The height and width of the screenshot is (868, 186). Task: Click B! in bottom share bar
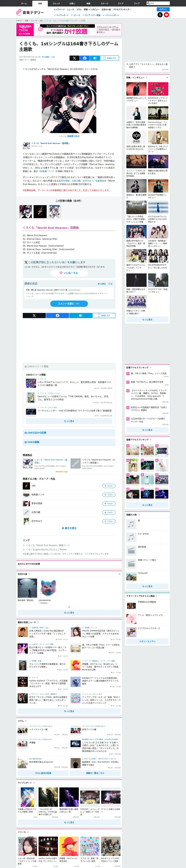(x=80, y=315)
